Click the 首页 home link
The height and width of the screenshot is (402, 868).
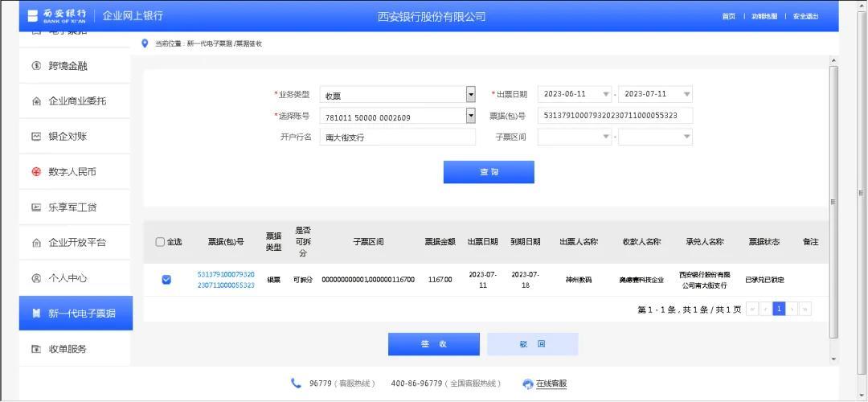tap(728, 17)
